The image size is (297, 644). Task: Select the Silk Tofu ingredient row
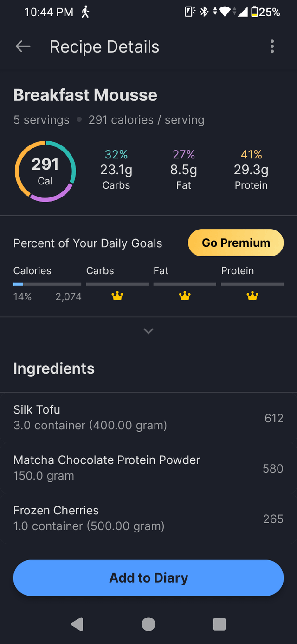coord(148,417)
